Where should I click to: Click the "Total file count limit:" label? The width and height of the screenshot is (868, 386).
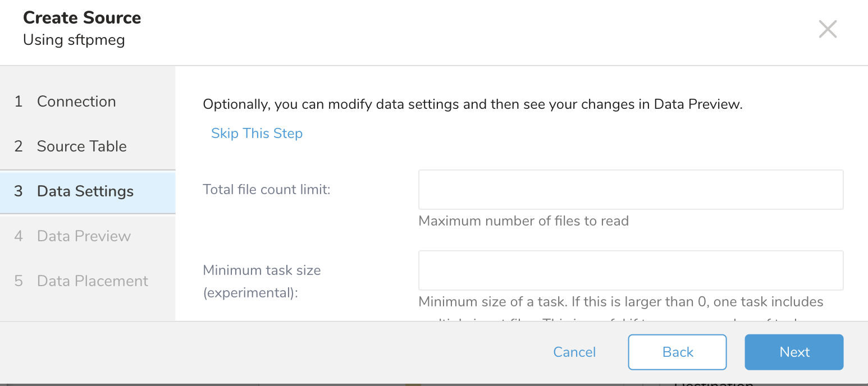pos(267,190)
